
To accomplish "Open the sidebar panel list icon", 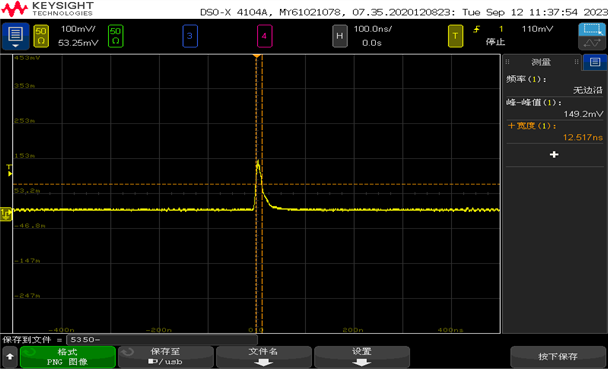I will point(595,62).
